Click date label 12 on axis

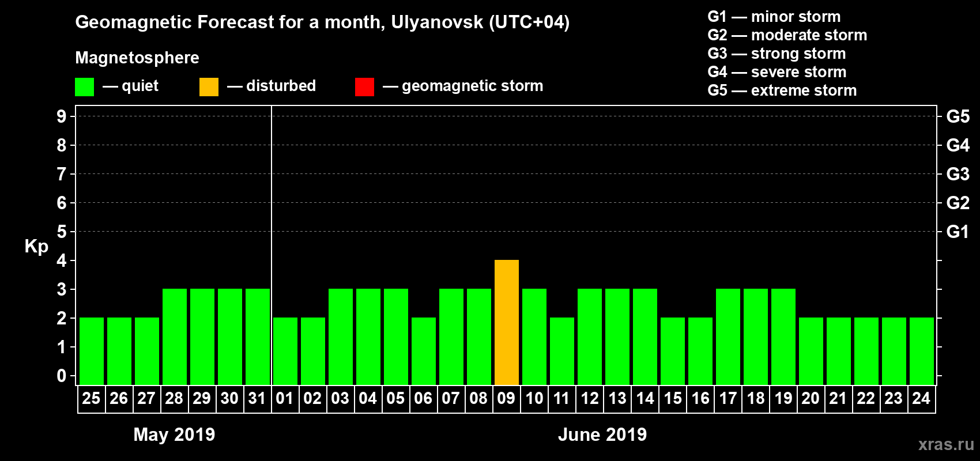(589, 398)
